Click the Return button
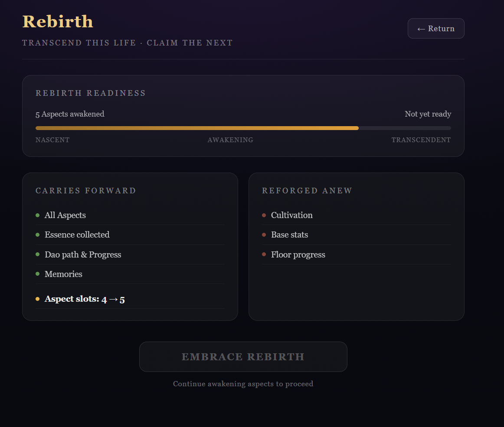The image size is (504, 427). point(436,29)
